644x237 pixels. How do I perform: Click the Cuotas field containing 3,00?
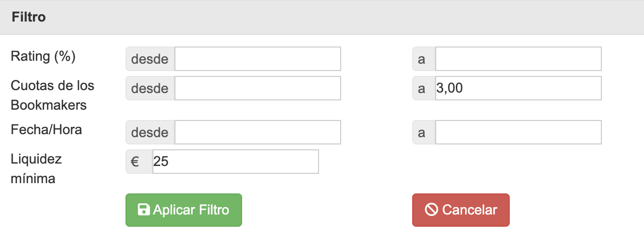tap(518, 88)
